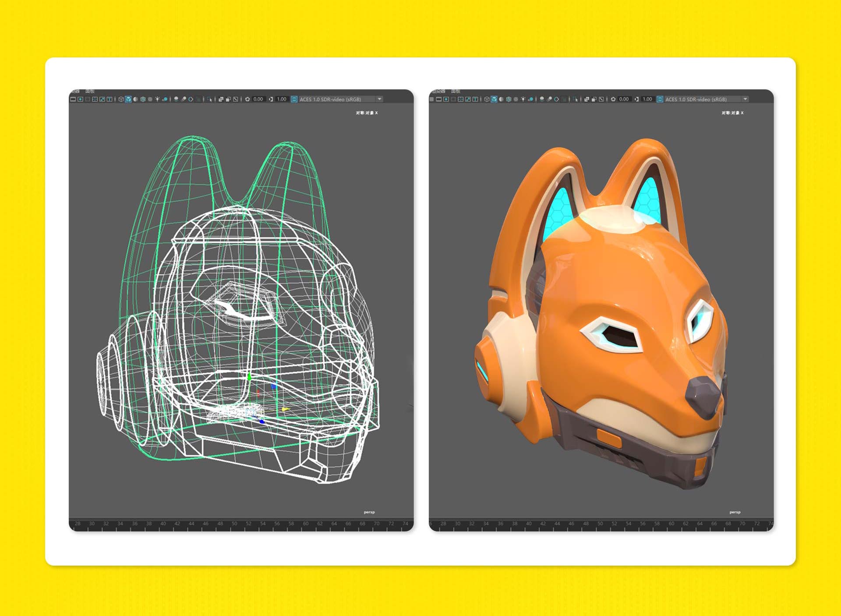Screen dimensions: 841x616
Task: Switch left viewport to wireframe cube icon
Action: (x=121, y=99)
